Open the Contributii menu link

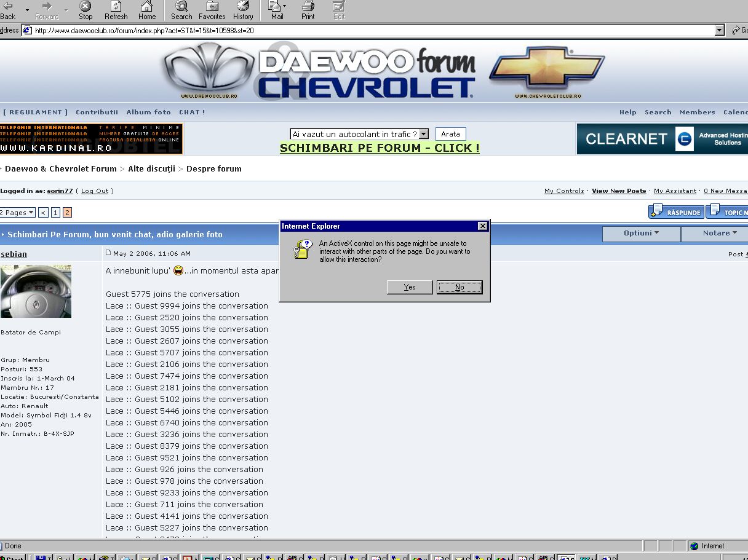[x=97, y=112]
